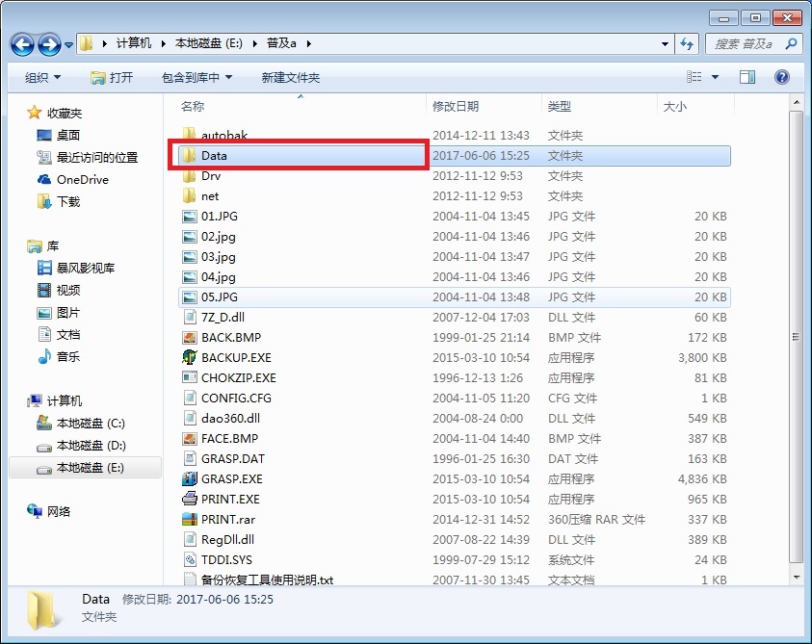Select the PRINT.EXE printer icon
The height and width of the screenshot is (644, 812).
[x=190, y=500]
